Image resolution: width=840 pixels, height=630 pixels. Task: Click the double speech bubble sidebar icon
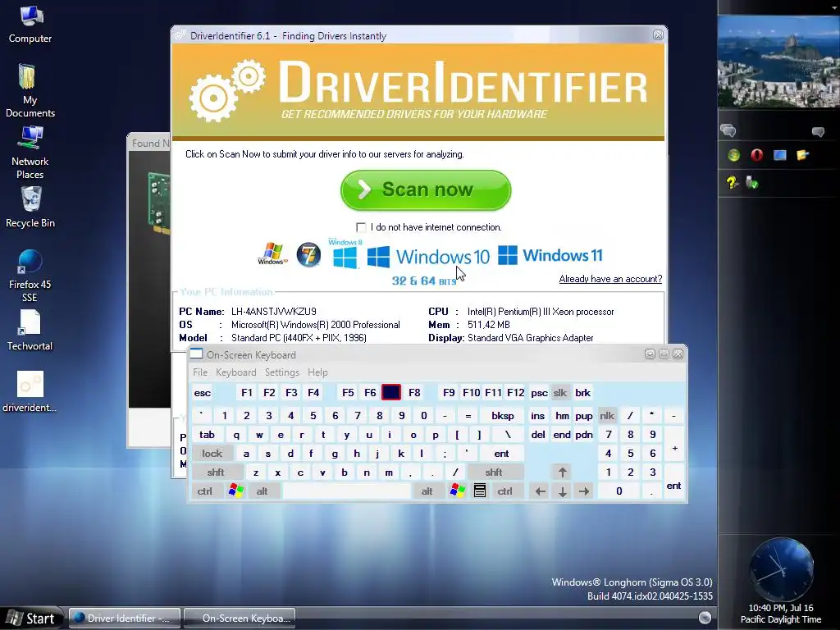coord(728,130)
